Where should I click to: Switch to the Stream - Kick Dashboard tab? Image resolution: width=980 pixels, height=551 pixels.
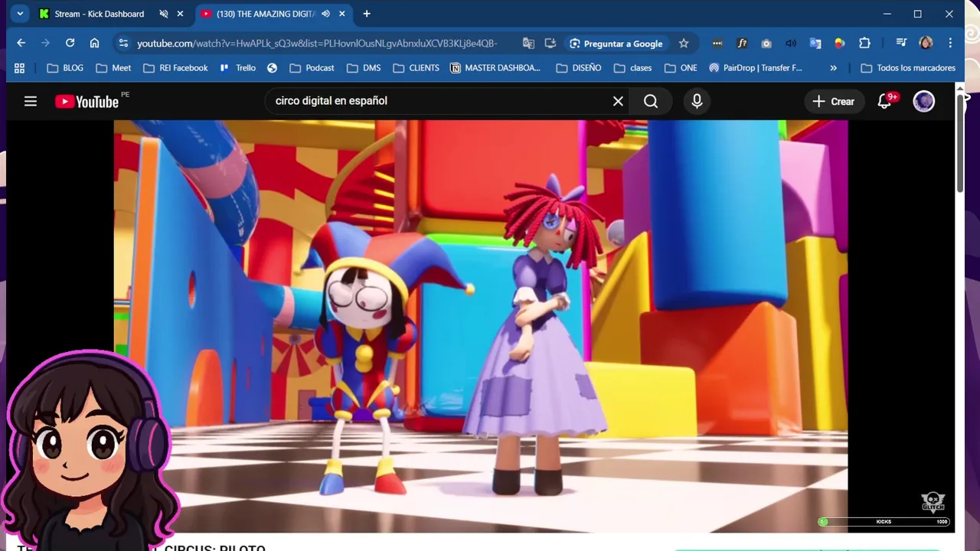pyautogui.click(x=98, y=14)
